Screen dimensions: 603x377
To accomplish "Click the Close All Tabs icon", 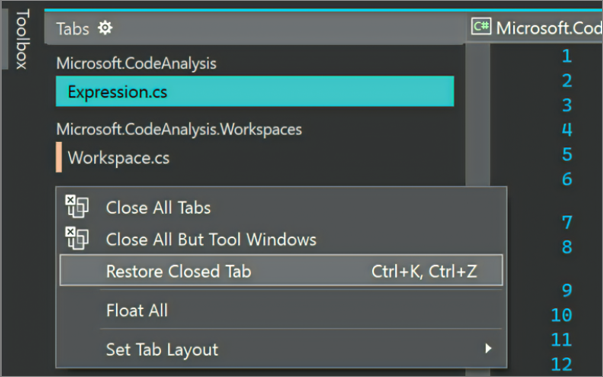I will pyautogui.click(x=77, y=207).
